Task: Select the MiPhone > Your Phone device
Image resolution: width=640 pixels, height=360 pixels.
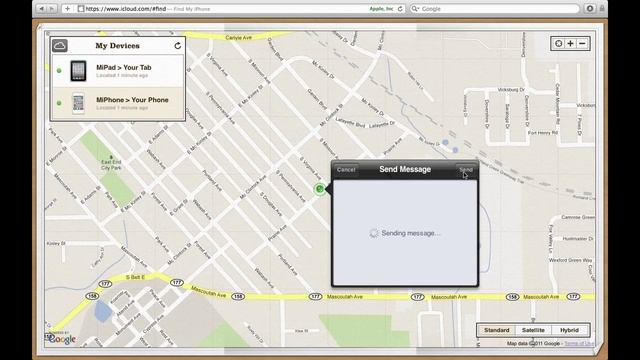Action: [118, 103]
